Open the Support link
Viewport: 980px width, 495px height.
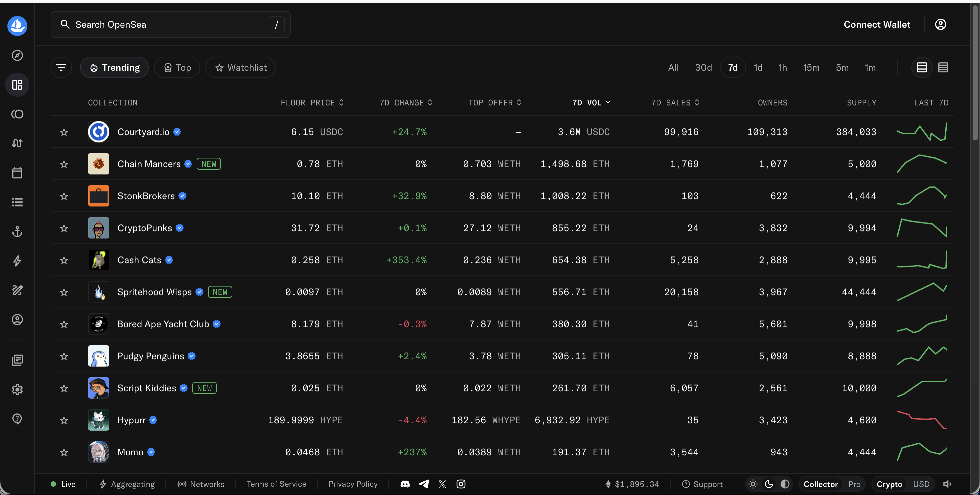click(702, 484)
